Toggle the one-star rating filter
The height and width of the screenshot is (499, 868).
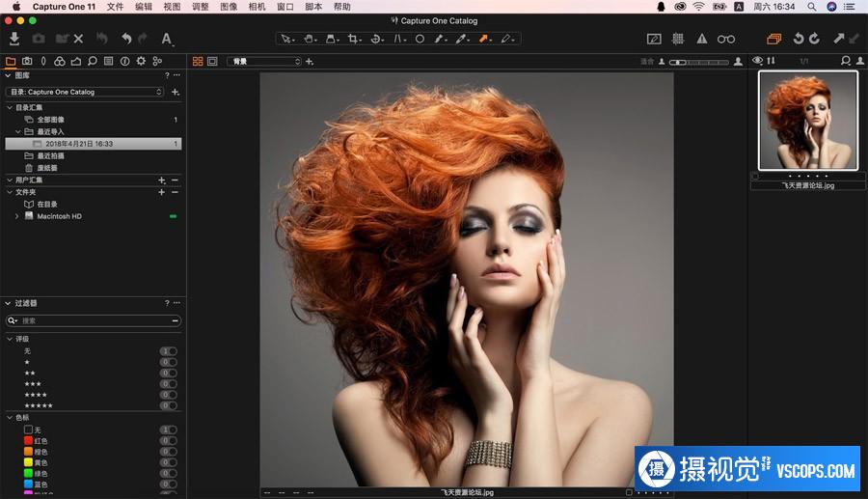click(x=168, y=362)
